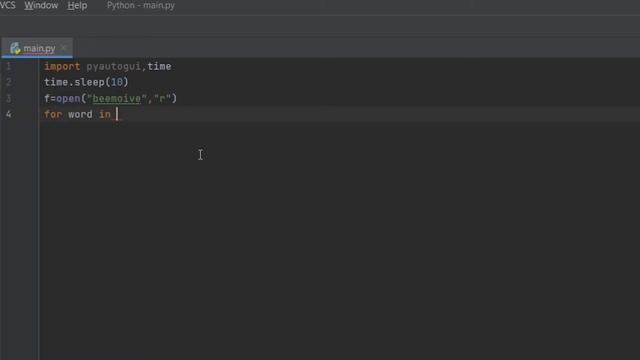Click line number 2 in the gutter
Image resolution: width=640 pixels, height=360 pixels.
(9, 82)
